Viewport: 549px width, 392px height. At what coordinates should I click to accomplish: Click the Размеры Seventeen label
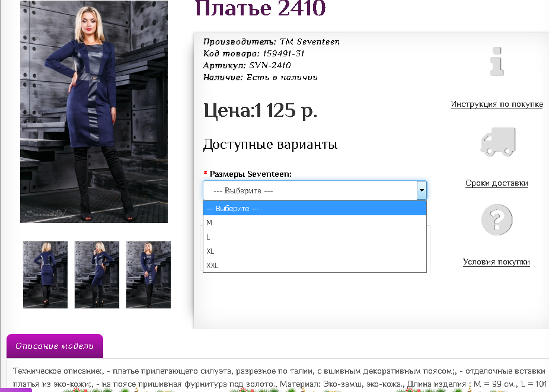(250, 174)
